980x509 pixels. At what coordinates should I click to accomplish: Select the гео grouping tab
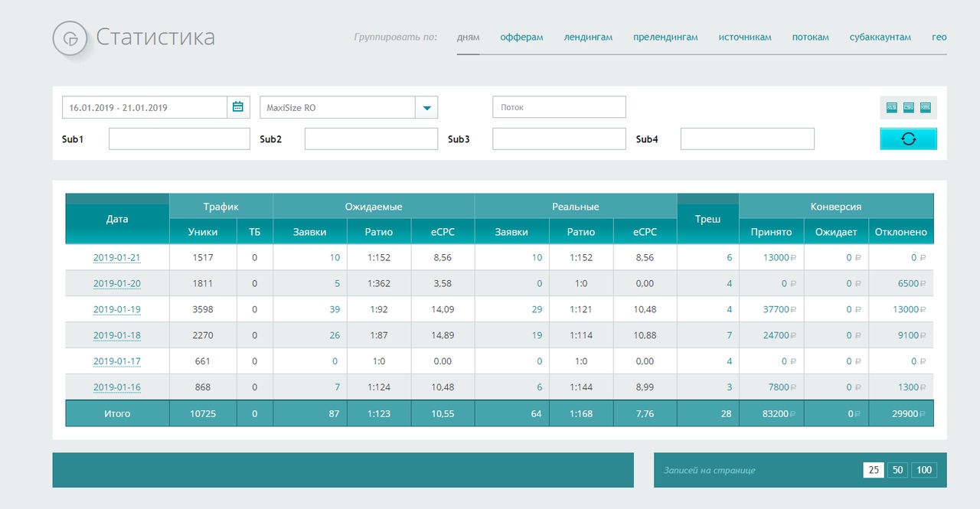[x=939, y=37]
